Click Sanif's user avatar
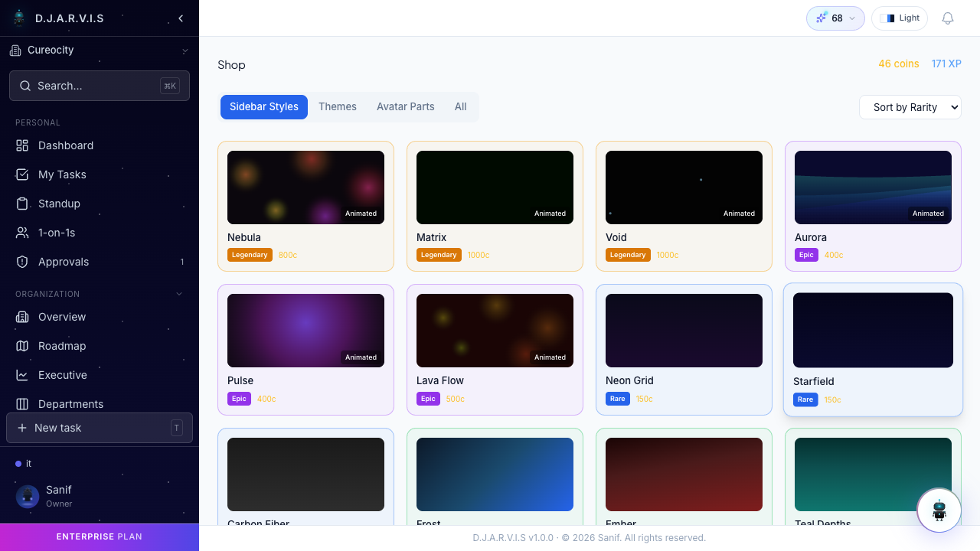980x551 pixels. pos(28,497)
